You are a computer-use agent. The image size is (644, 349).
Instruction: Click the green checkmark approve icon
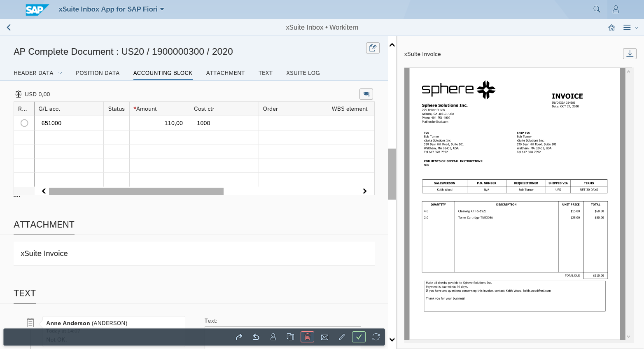tap(359, 337)
